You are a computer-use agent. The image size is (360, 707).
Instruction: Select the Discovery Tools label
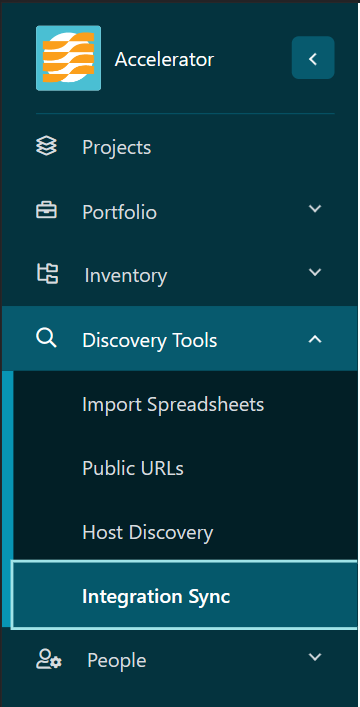coord(150,340)
